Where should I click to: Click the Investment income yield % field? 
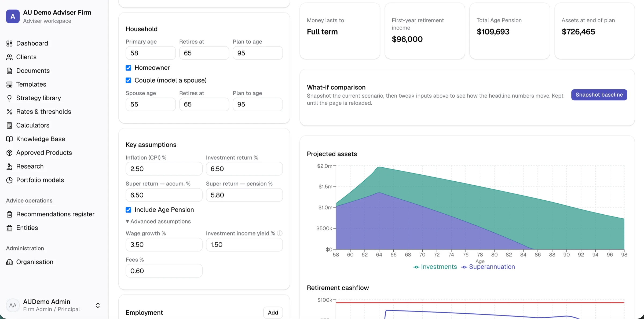point(244,245)
